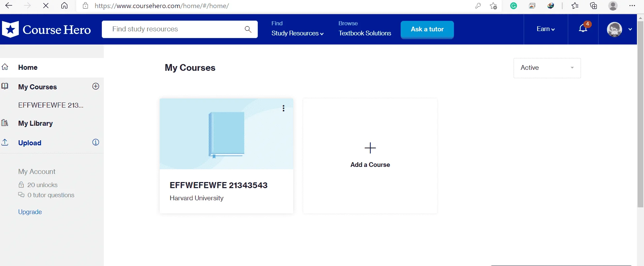
Task: View site information lock icon
Action: point(86,6)
